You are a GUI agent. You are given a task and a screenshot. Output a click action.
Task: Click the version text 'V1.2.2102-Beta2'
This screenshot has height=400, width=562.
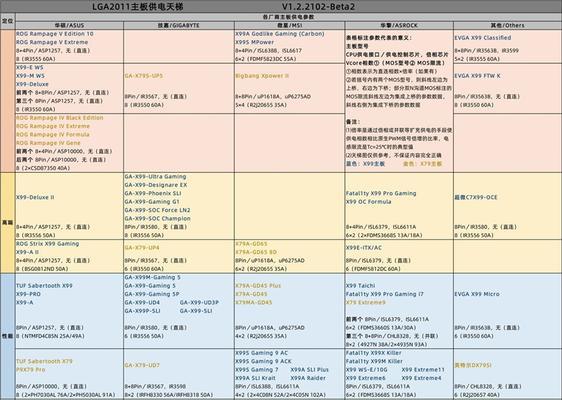tap(318, 7)
